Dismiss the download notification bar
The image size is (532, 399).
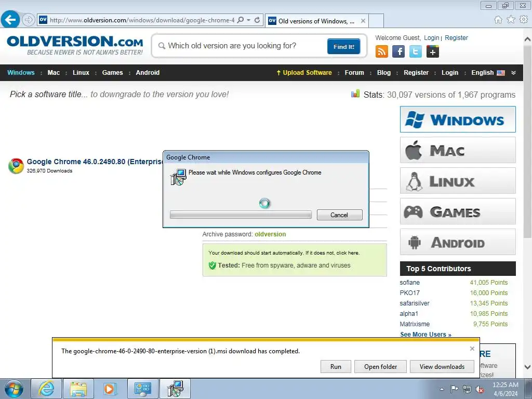point(472,349)
